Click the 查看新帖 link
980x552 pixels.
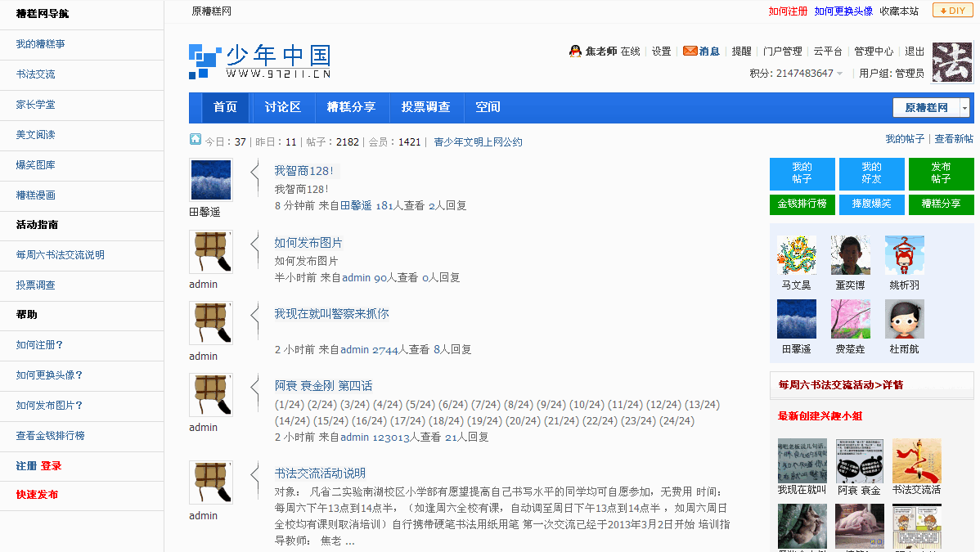coord(954,139)
